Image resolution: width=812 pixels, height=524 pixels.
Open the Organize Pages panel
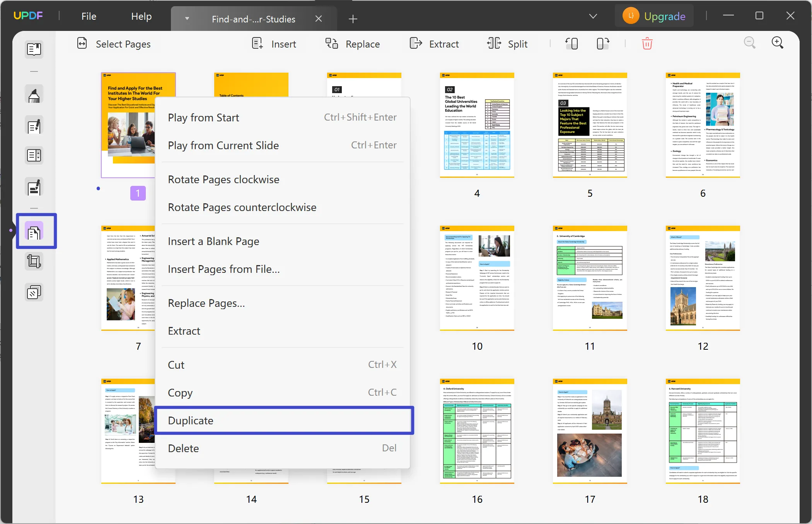(36, 231)
